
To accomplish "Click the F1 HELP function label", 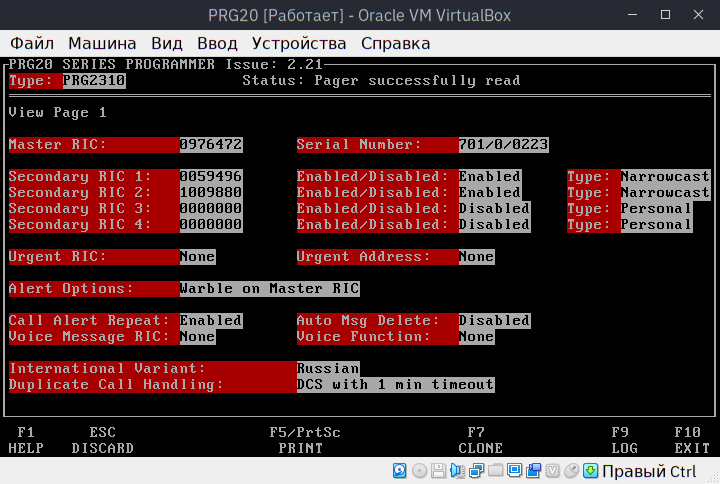I will 26,440.
